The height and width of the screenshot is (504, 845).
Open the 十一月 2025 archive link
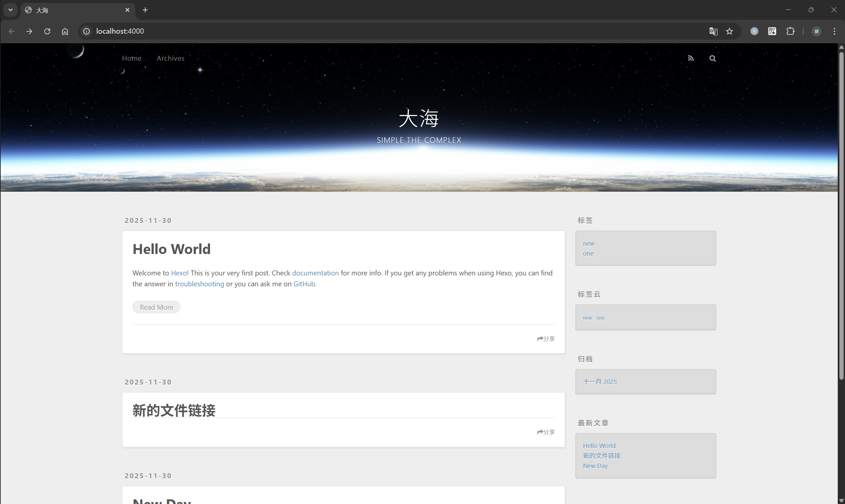[600, 382]
